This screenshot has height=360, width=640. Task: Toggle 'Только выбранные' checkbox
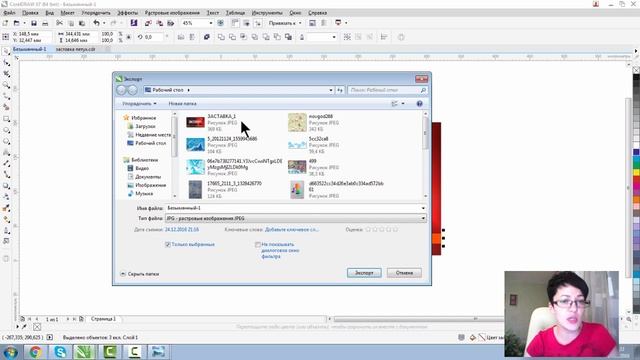tap(168, 244)
